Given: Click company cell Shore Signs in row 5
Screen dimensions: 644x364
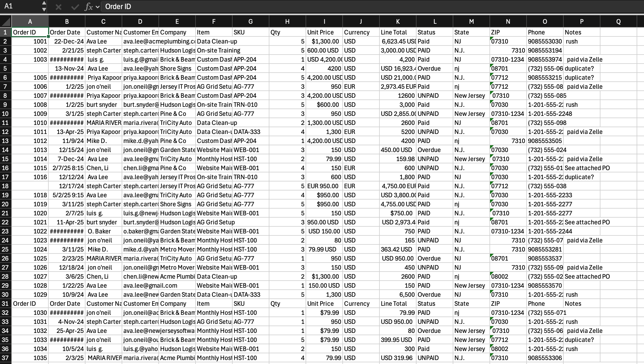Looking at the screenshot, I should click(x=177, y=68).
